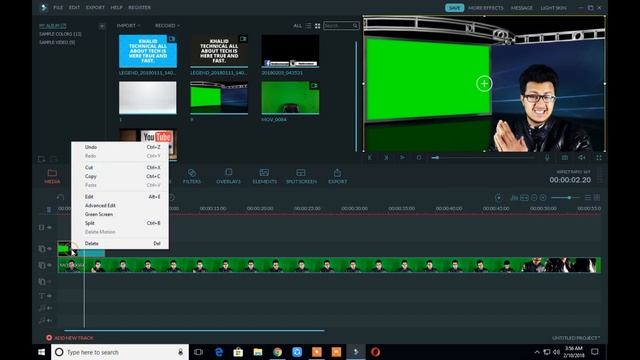Select Green Screen from the context menu
640x360 pixels.
coord(120,214)
